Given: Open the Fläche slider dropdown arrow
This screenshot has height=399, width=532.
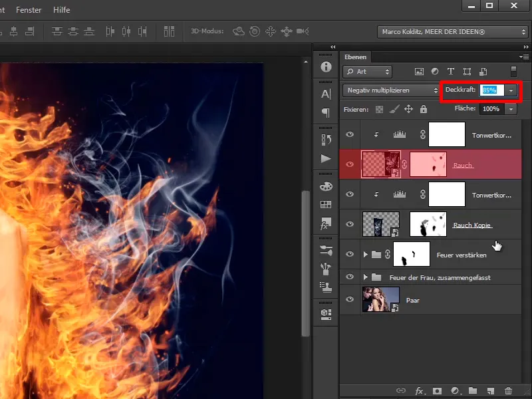Looking at the screenshot, I should point(511,109).
